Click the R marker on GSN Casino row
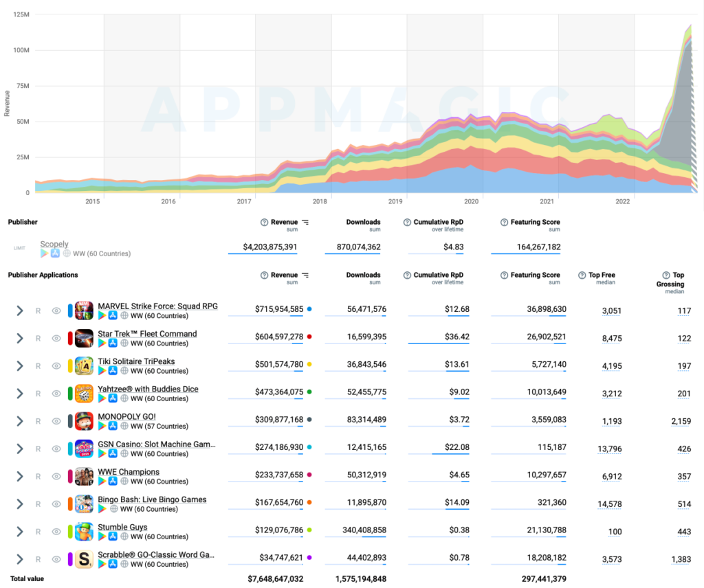Viewport: 704px width, 588px height. 38,449
